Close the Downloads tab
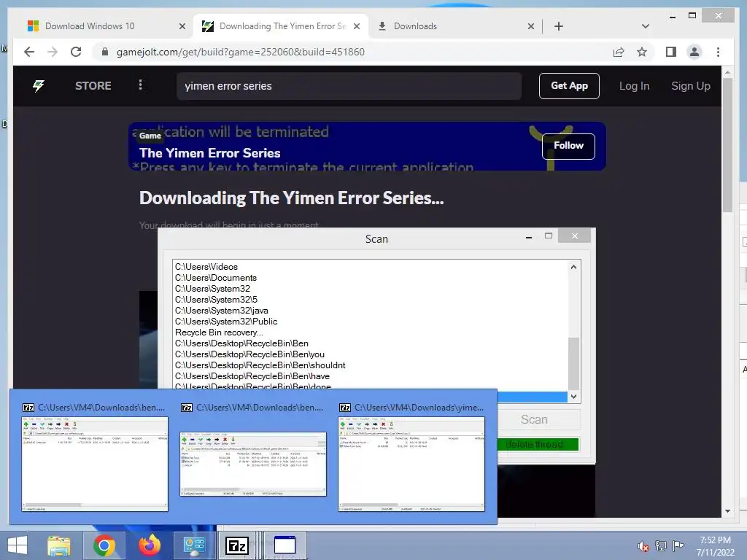Image resolution: width=747 pixels, height=560 pixels. [531, 26]
